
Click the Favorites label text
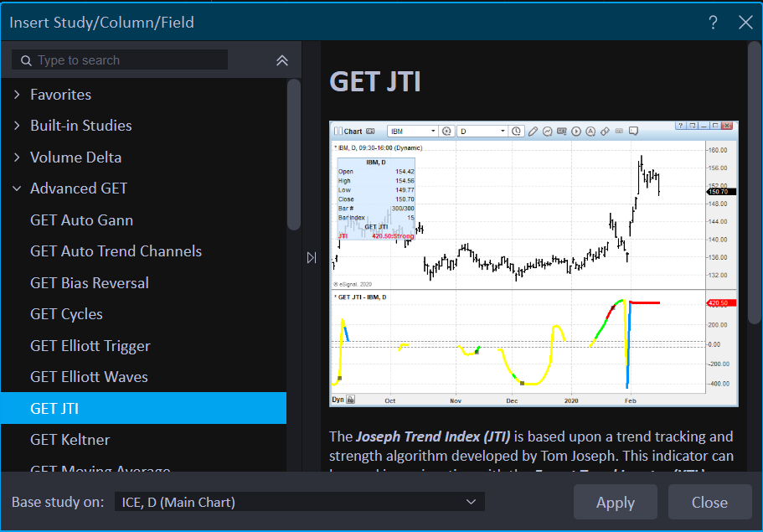[61, 95]
